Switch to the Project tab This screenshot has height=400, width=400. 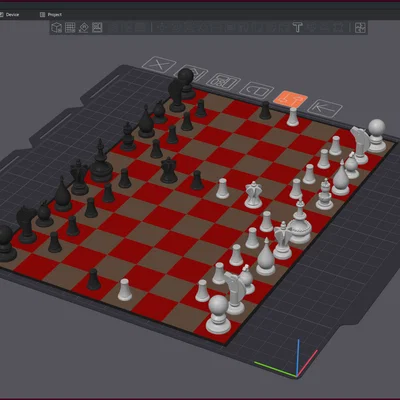tap(51, 15)
